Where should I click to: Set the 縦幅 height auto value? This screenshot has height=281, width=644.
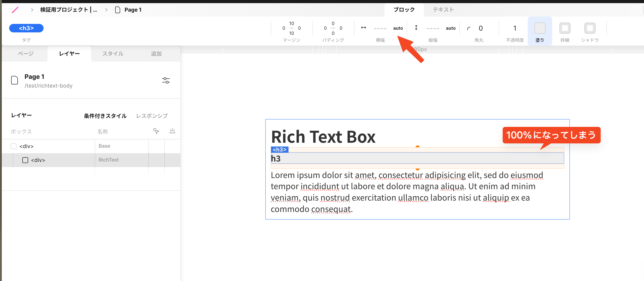coord(450,28)
